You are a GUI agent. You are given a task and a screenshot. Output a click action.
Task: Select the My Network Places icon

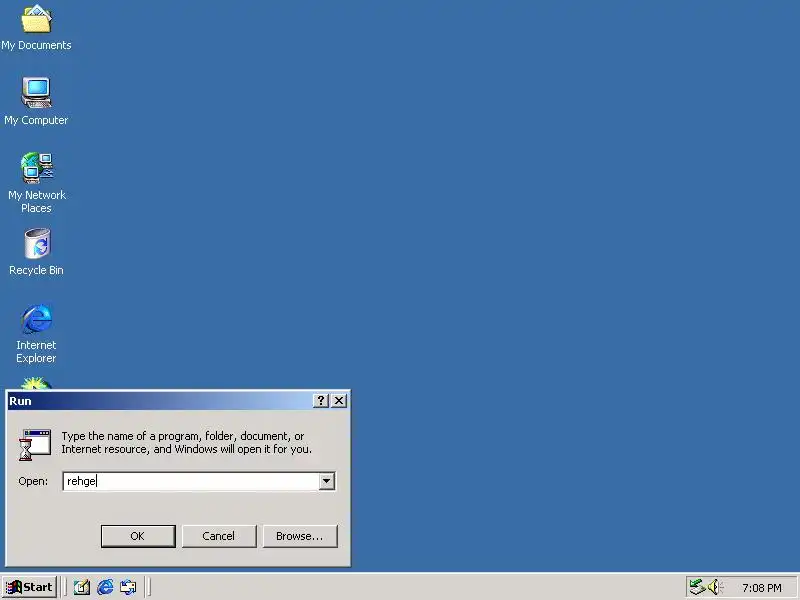pyautogui.click(x=36, y=182)
